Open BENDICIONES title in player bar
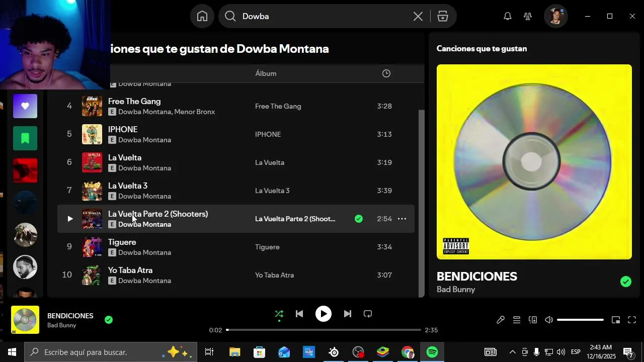 (70, 316)
